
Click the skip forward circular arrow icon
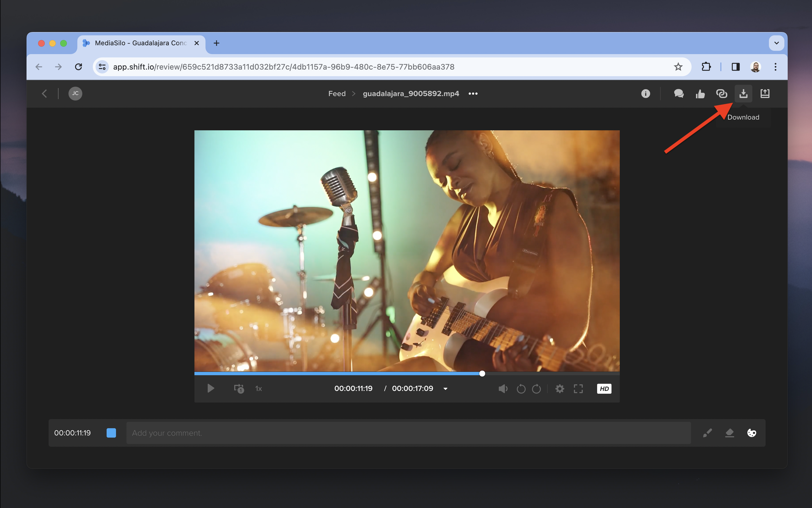536,389
